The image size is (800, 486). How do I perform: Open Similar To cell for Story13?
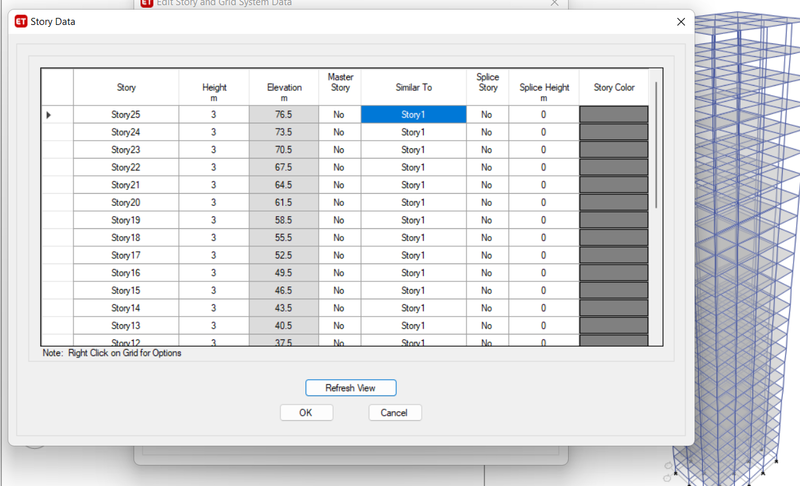(x=414, y=326)
